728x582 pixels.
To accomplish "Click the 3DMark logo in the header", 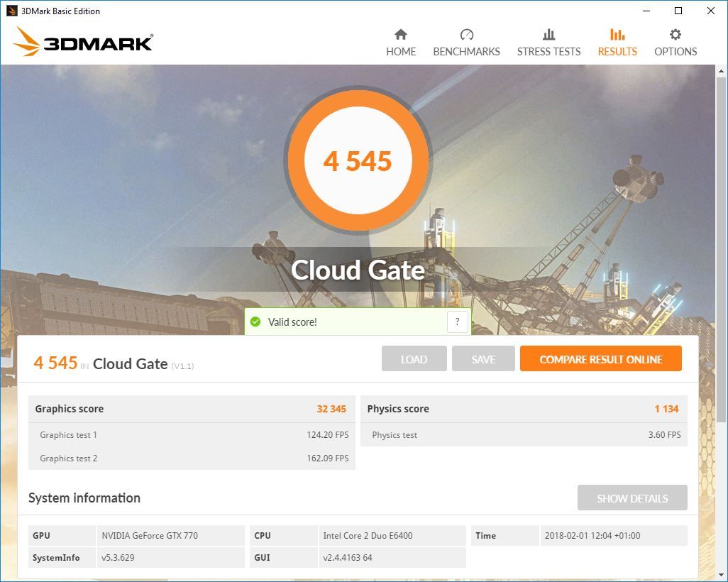I will (83, 42).
